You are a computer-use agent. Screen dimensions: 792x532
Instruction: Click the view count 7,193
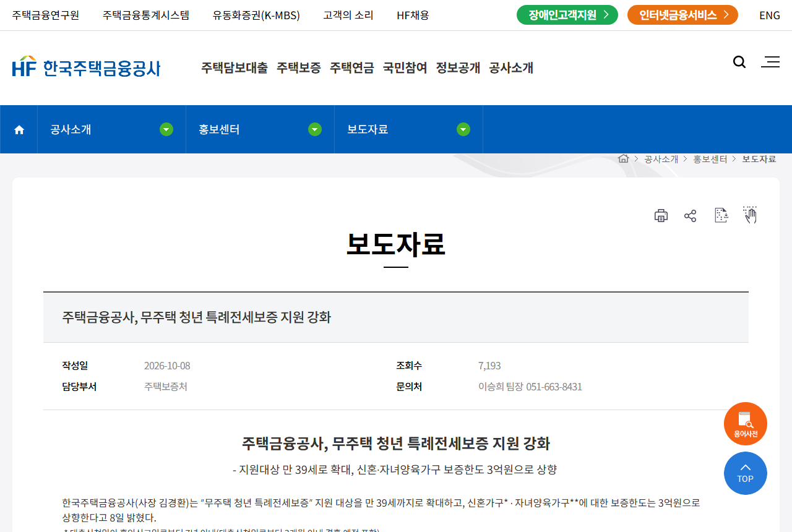pos(489,366)
